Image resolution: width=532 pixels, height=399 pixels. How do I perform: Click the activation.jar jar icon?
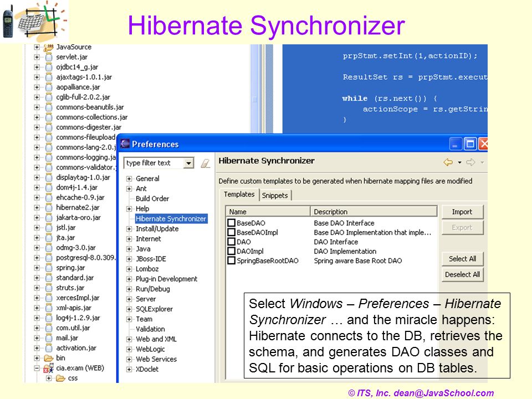point(49,348)
